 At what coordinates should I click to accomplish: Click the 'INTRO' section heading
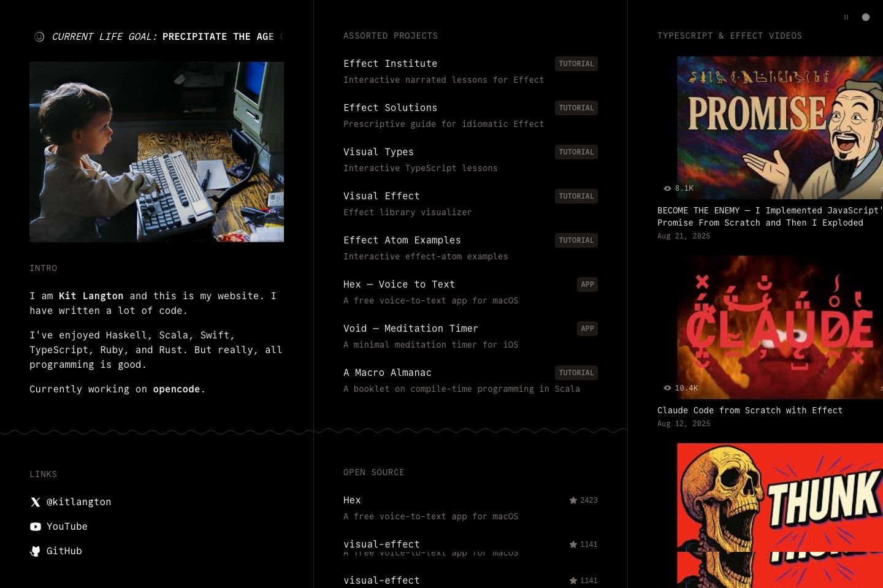pyautogui.click(x=43, y=269)
